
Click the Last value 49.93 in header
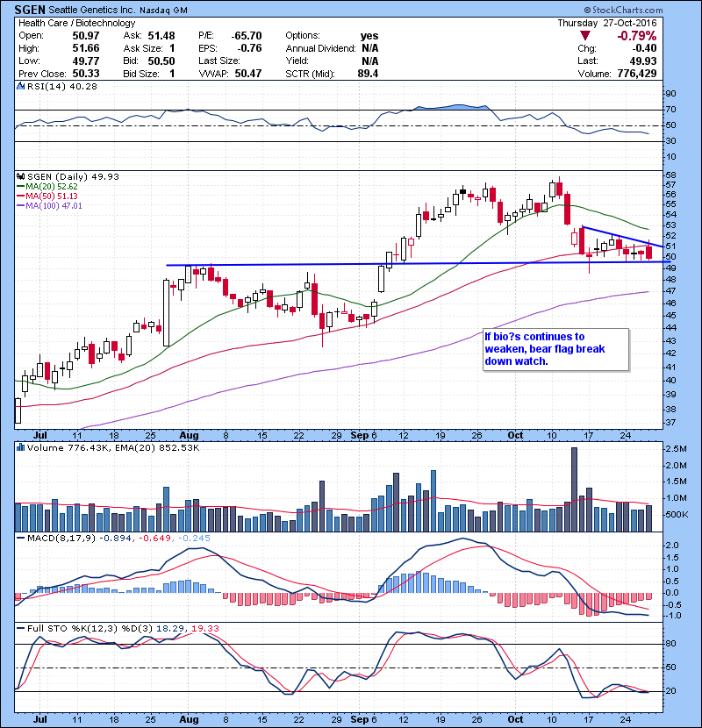coord(643,61)
